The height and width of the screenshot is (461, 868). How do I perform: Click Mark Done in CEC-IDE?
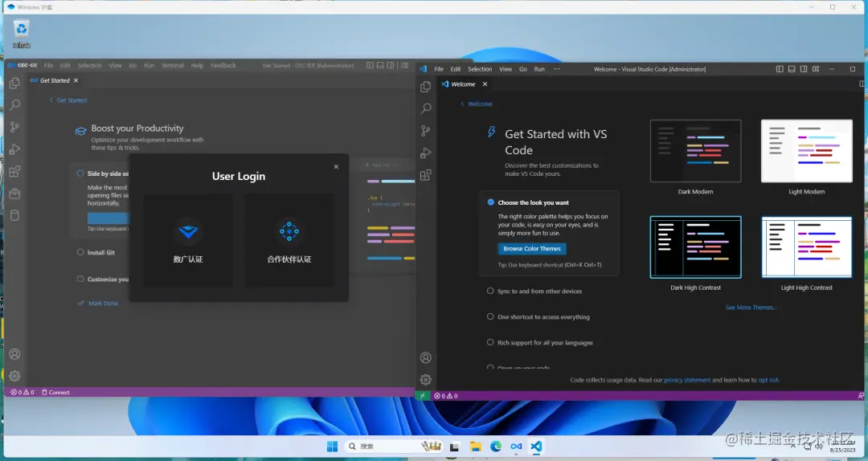click(98, 304)
